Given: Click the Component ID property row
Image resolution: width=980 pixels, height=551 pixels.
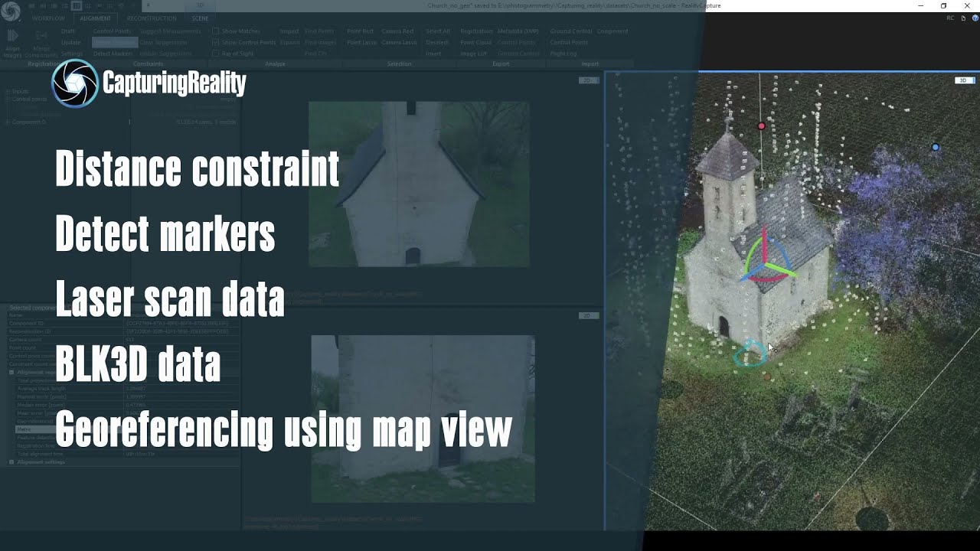Looking at the screenshot, I should pyautogui.click(x=122, y=323).
